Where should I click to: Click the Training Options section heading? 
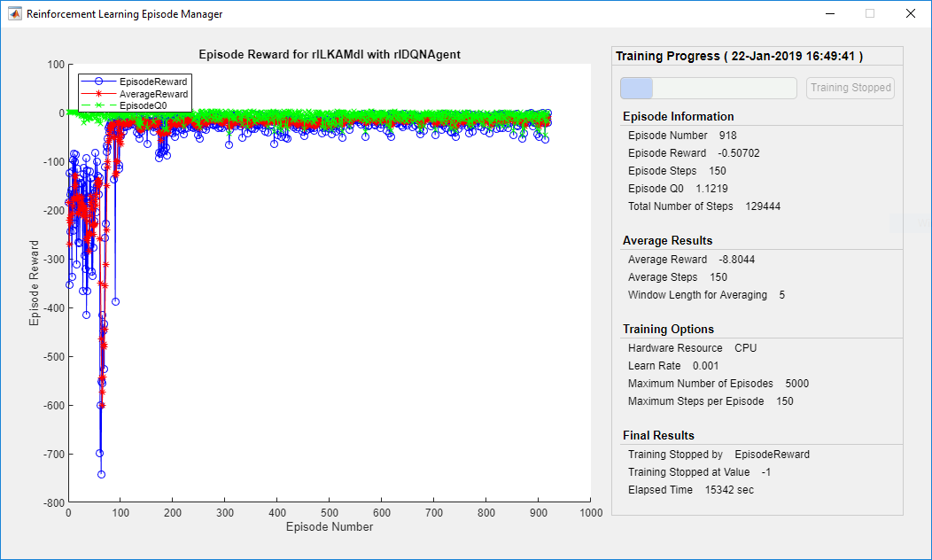[x=668, y=330]
